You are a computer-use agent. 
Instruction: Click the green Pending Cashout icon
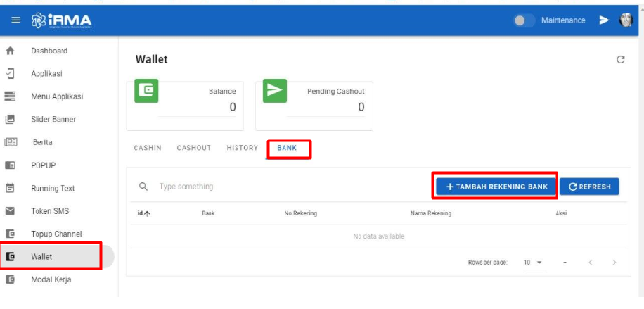274,91
